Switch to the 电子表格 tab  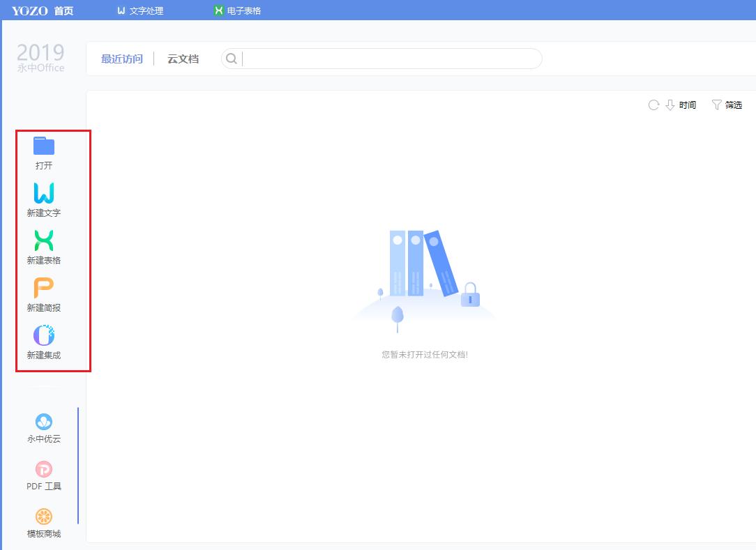point(236,10)
